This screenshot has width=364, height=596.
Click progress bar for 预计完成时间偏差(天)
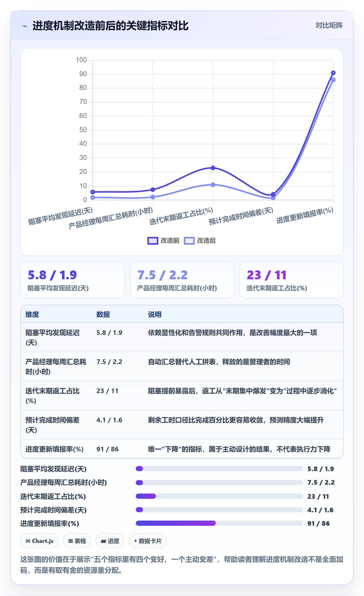click(219, 510)
